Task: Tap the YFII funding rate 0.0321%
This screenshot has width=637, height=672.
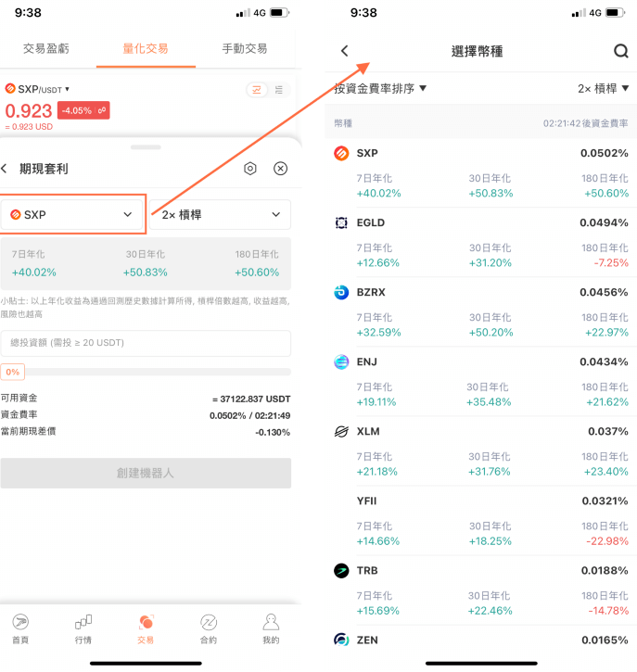Action: pyautogui.click(x=605, y=501)
